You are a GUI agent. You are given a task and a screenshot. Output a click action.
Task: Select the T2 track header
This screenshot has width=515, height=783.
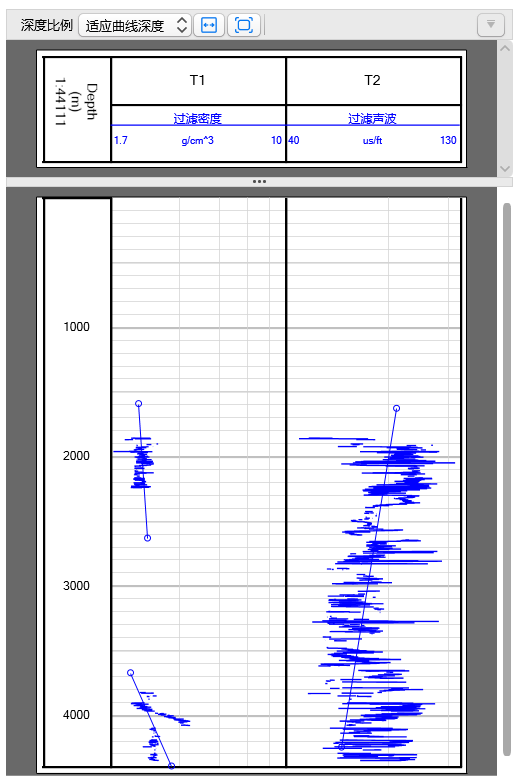[x=373, y=80]
